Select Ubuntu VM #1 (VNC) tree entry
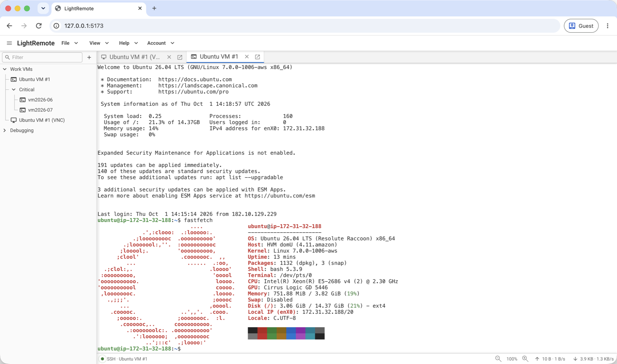617x364 pixels. (42, 120)
